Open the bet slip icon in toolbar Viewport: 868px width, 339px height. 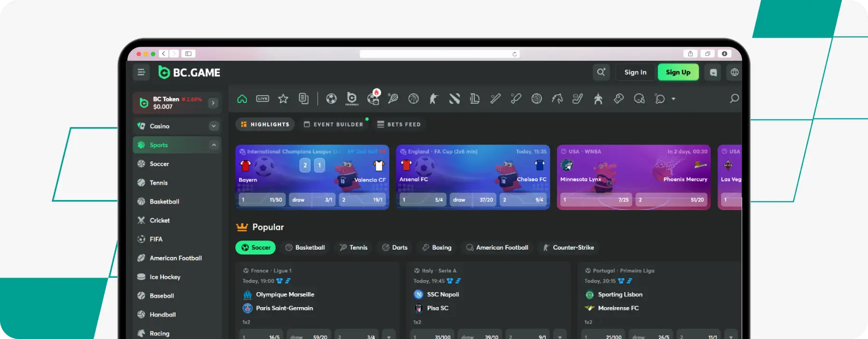click(x=303, y=99)
